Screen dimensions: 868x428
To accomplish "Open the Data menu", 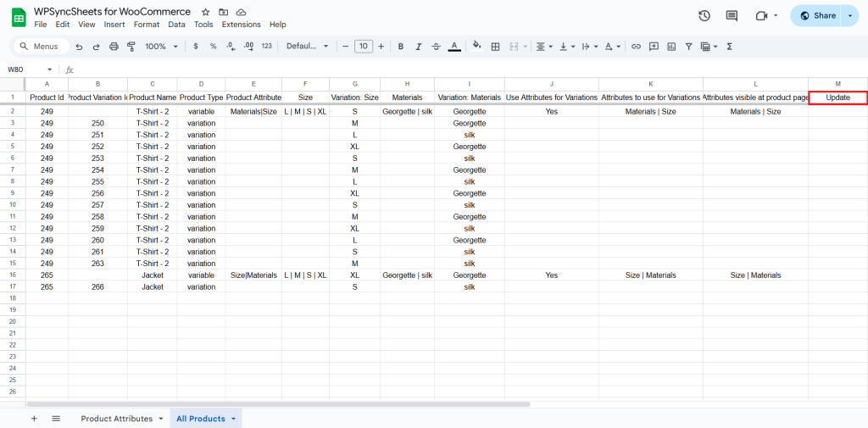I will coord(176,25).
